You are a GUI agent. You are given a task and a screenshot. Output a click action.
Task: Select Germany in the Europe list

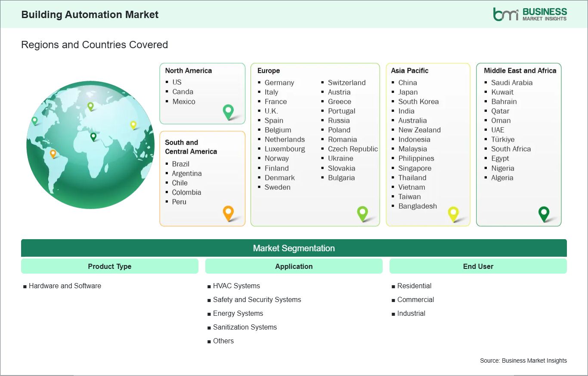pyautogui.click(x=279, y=83)
